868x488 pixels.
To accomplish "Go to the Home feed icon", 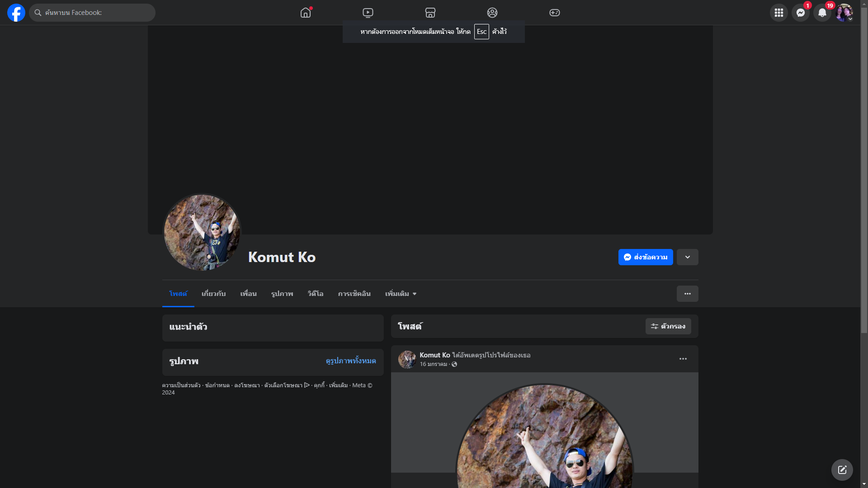I will coord(306,13).
